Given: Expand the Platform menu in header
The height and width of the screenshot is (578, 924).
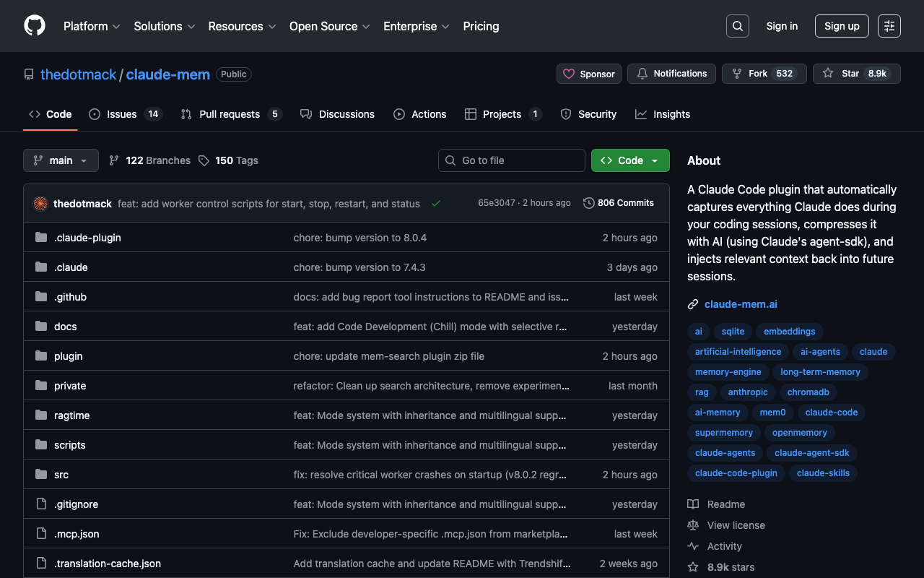Looking at the screenshot, I should point(91,26).
